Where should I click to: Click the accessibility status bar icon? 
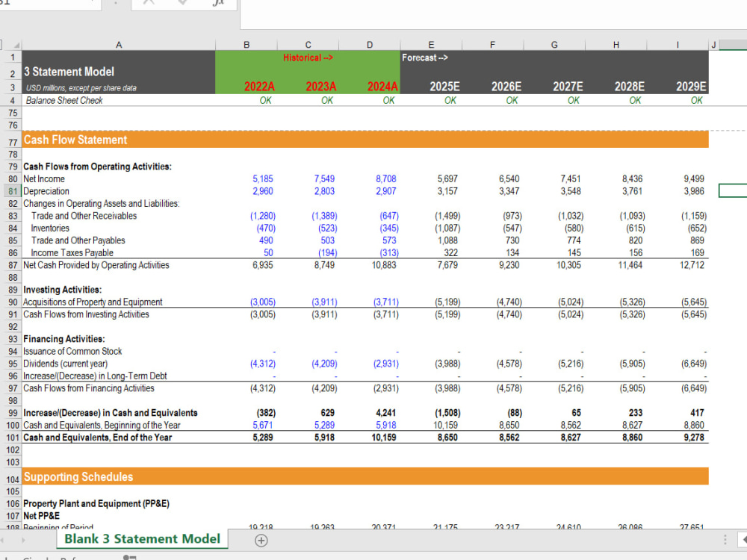pos(129,558)
